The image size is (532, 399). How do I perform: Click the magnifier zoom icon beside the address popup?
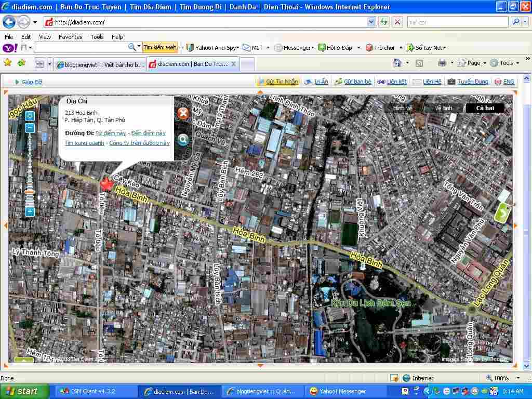coord(183,139)
